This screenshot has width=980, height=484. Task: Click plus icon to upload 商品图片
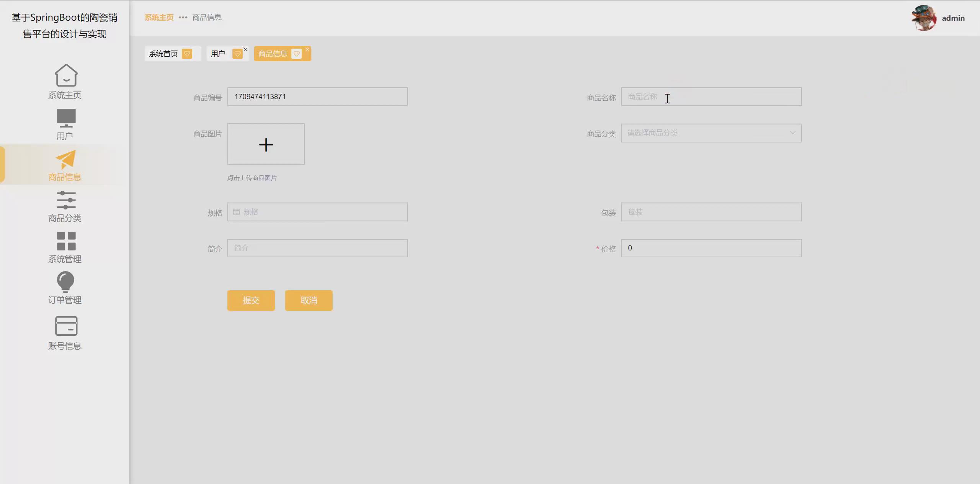click(x=266, y=144)
